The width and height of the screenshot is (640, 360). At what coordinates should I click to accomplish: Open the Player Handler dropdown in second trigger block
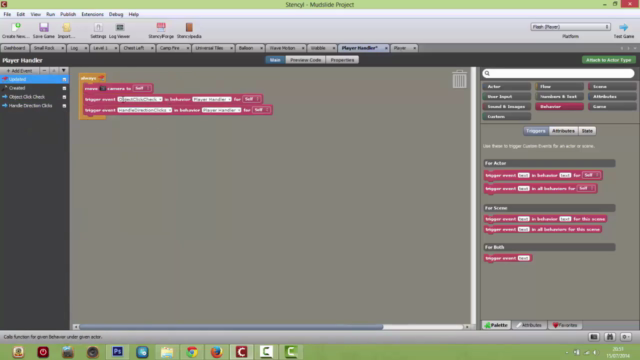221,110
